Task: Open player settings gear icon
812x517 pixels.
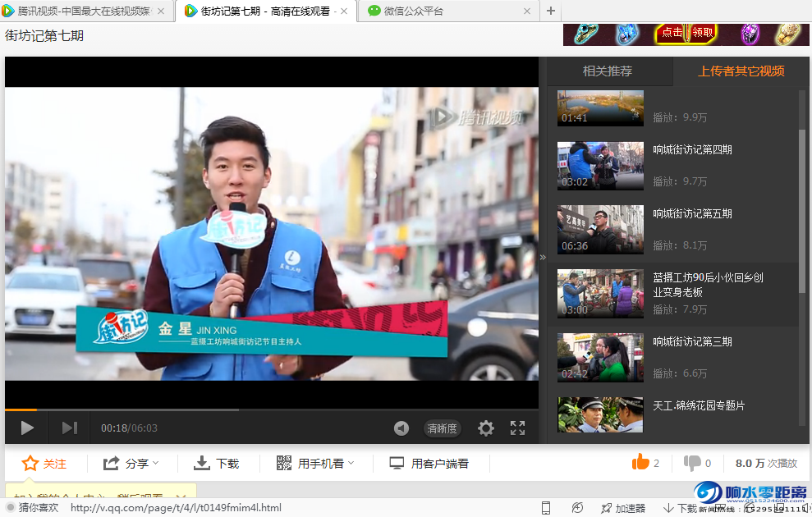Action: tap(486, 428)
